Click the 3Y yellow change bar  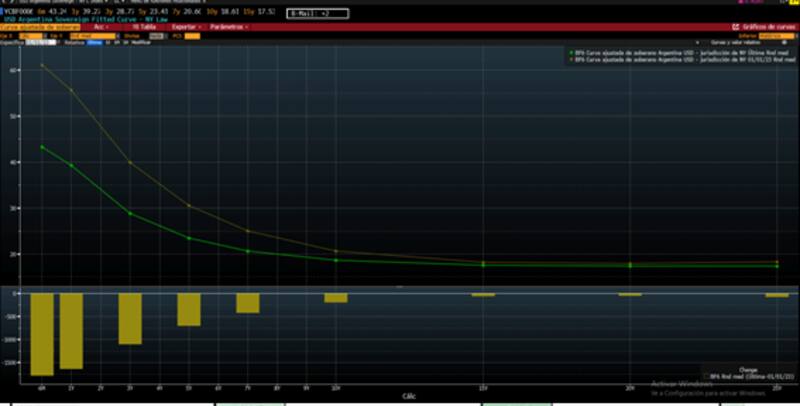coord(130,319)
